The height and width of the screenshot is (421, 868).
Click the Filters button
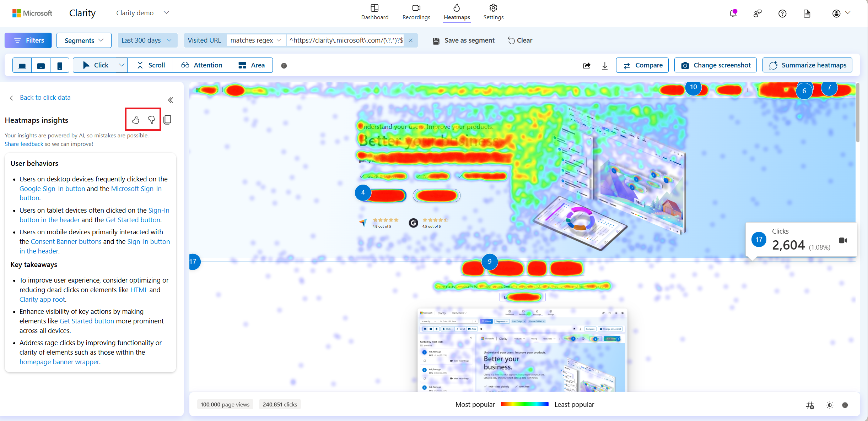28,40
